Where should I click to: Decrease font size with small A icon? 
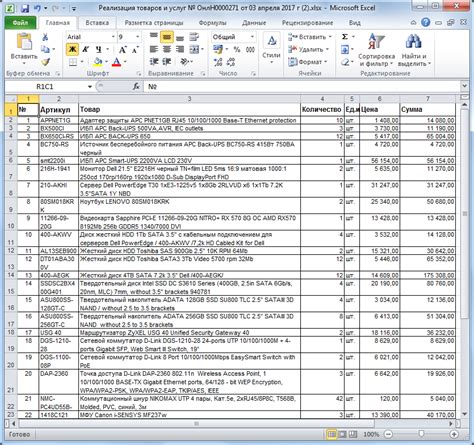click(x=135, y=50)
